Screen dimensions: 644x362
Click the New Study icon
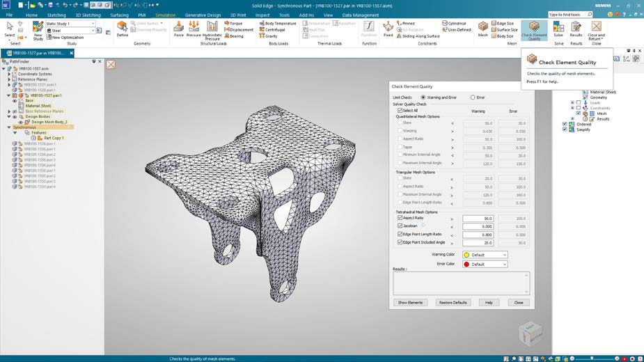click(38, 31)
